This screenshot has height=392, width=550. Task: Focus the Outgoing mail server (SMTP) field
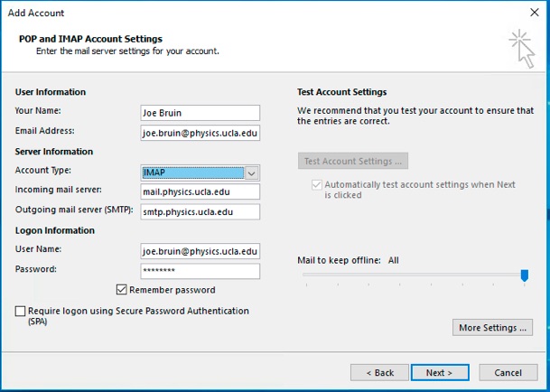(200, 211)
